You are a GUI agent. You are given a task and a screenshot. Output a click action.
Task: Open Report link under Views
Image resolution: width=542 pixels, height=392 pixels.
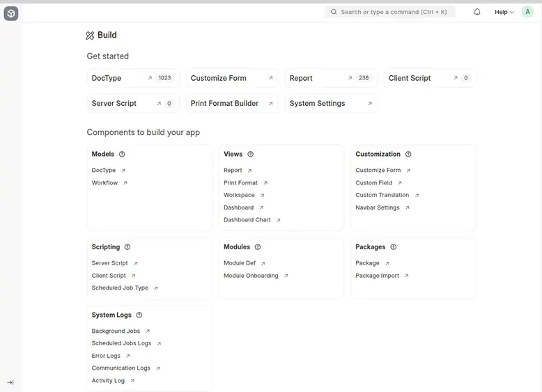(233, 171)
